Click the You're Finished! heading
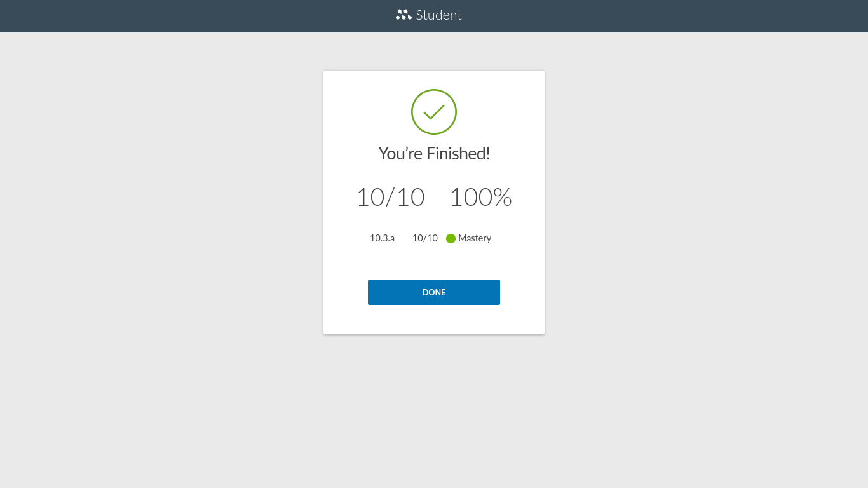This screenshot has height=488, width=868. coord(434,153)
